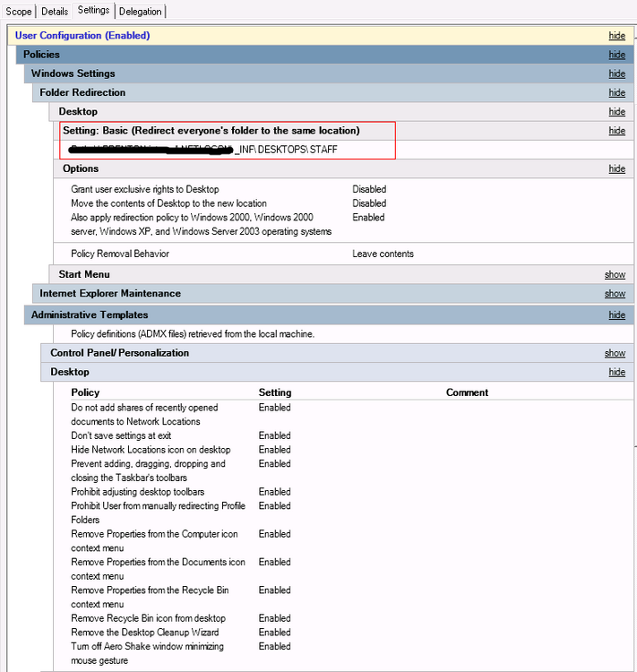This screenshot has width=637, height=672.
Task: Click Remove Properties from the Recycle Bin policy
Action: 150,597
